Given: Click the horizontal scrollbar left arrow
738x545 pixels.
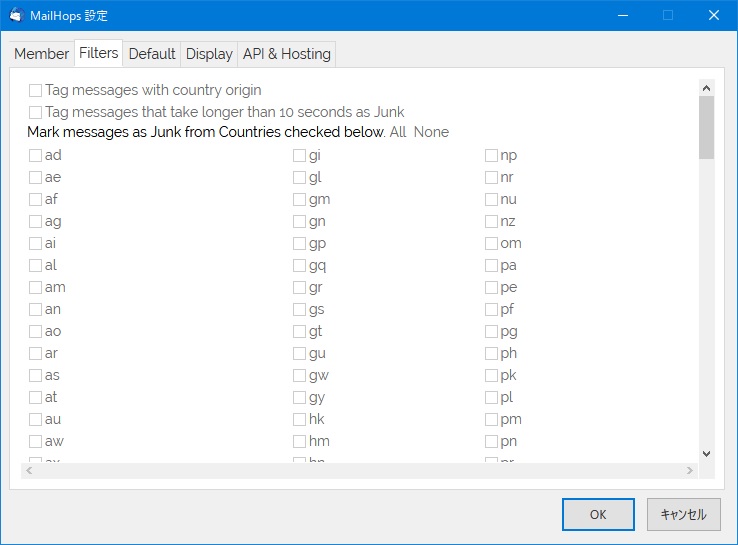Looking at the screenshot, I should pyautogui.click(x=29, y=470).
